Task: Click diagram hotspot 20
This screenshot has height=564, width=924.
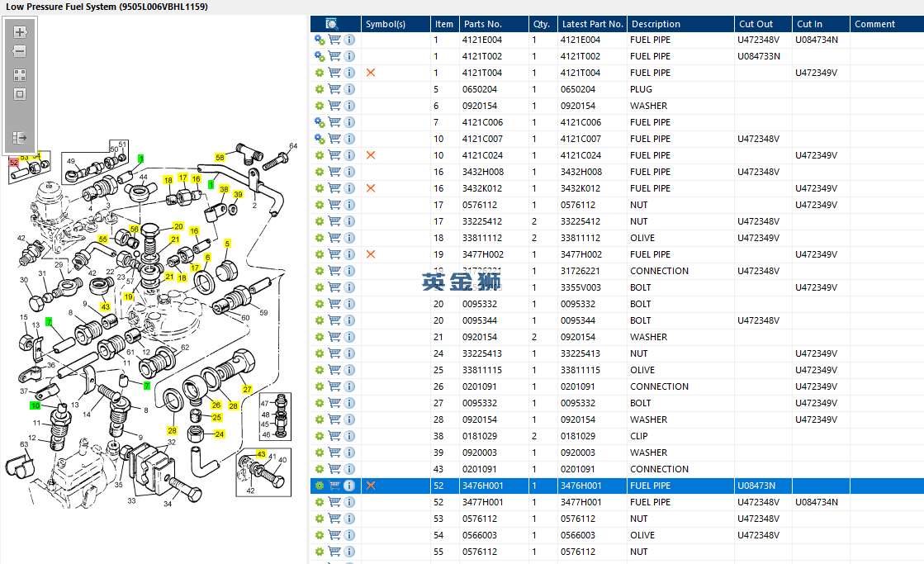Action: tap(178, 226)
